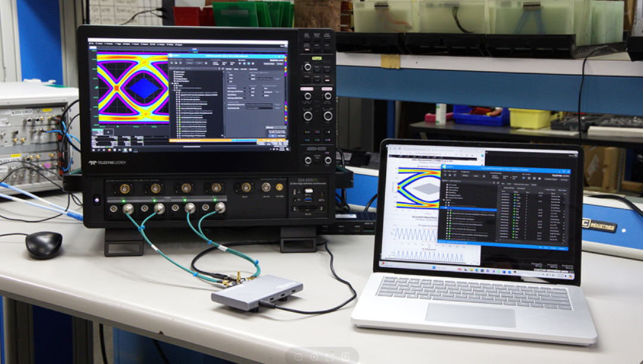This screenshot has width=643, height=364.
Task: Click Setup button in laptop QPHY window
Action: pos(465,175)
